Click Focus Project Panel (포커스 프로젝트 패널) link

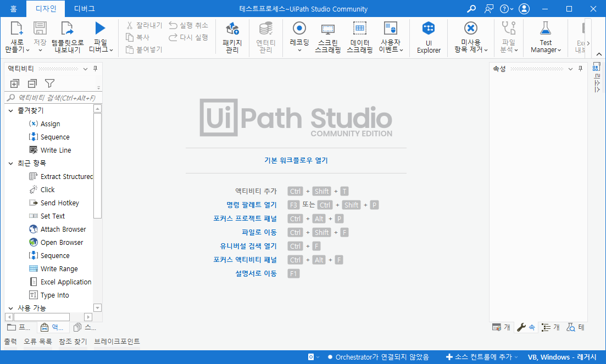[245, 219]
